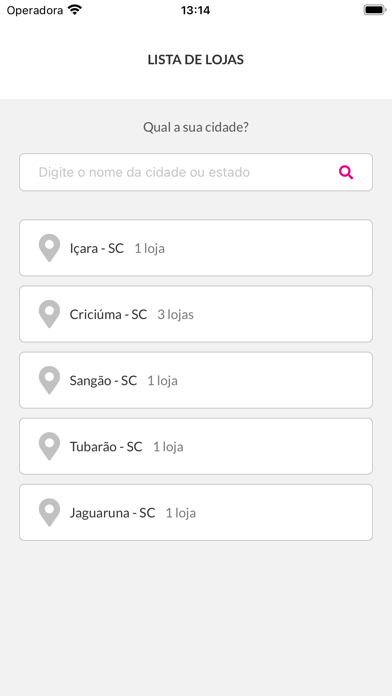Tap the "Qual a sua cidade?" prompt text

(196, 128)
